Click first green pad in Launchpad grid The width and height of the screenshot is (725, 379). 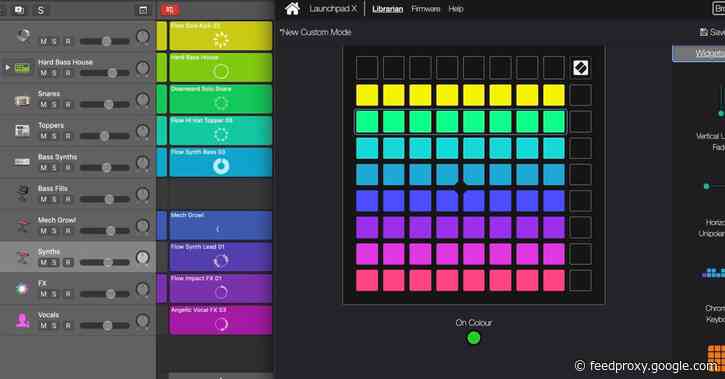coord(367,122)
